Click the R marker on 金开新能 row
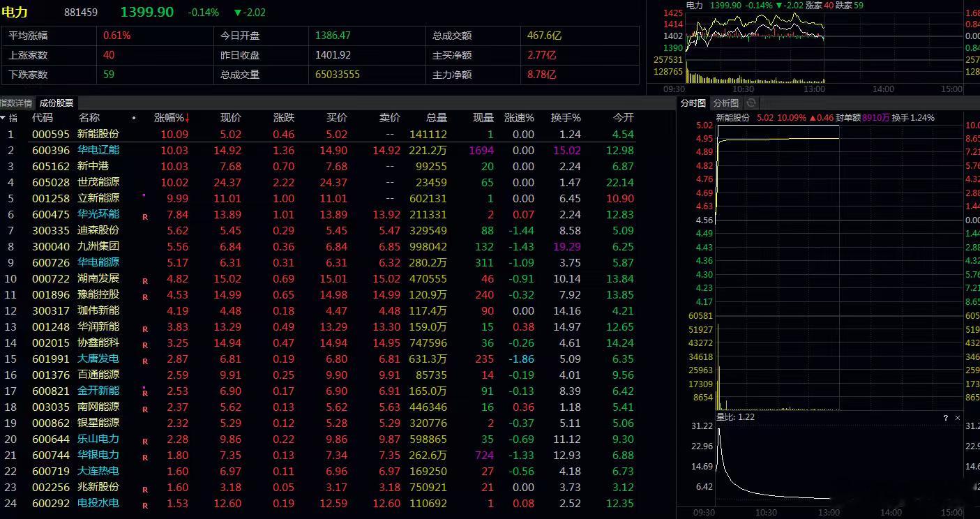The height and width of the screenshot is (519, 980). 145,393
